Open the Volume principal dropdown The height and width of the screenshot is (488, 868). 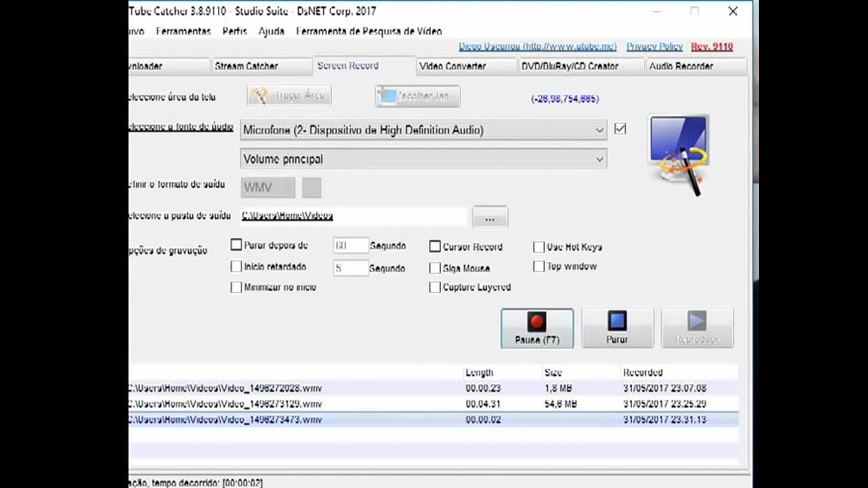pos(423,159)
